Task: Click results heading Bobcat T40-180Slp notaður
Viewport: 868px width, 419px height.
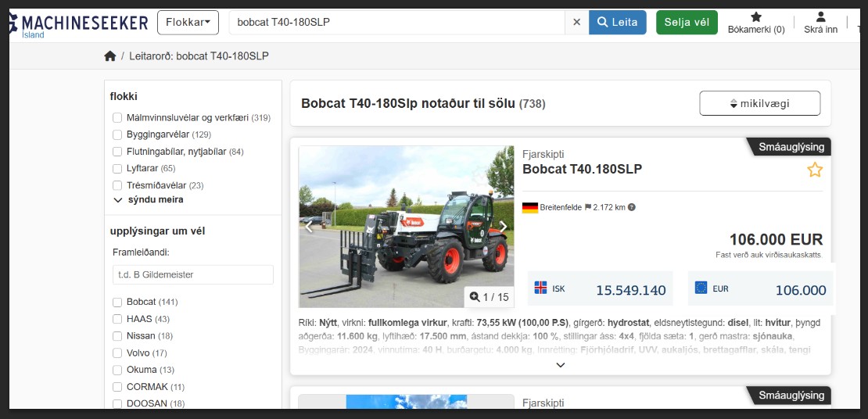Action: coord(408,103)
